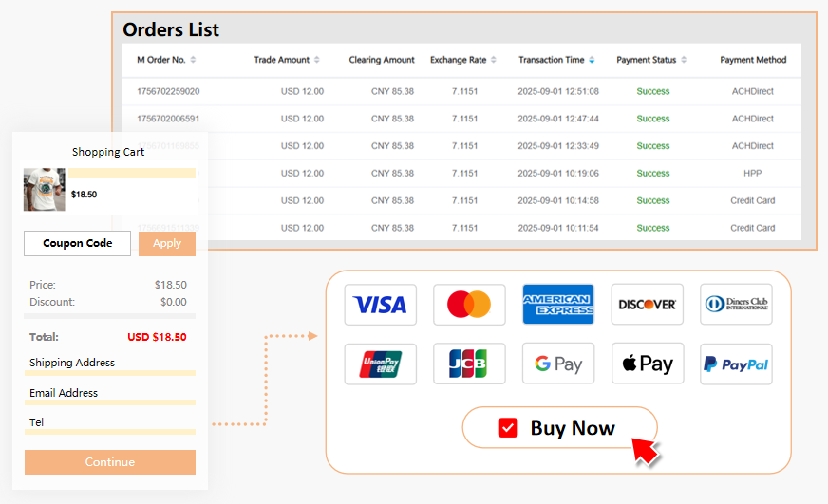Screen dimensions: 828x504
Task: Tick the red checkbox beside Buy Now
Action: (x=508, y=428)
